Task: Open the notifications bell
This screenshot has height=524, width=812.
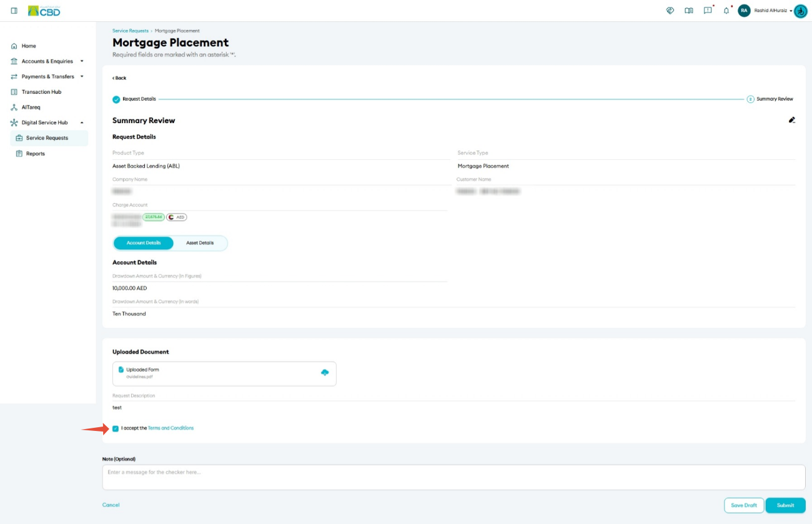Action: click(x=726, y=11)
